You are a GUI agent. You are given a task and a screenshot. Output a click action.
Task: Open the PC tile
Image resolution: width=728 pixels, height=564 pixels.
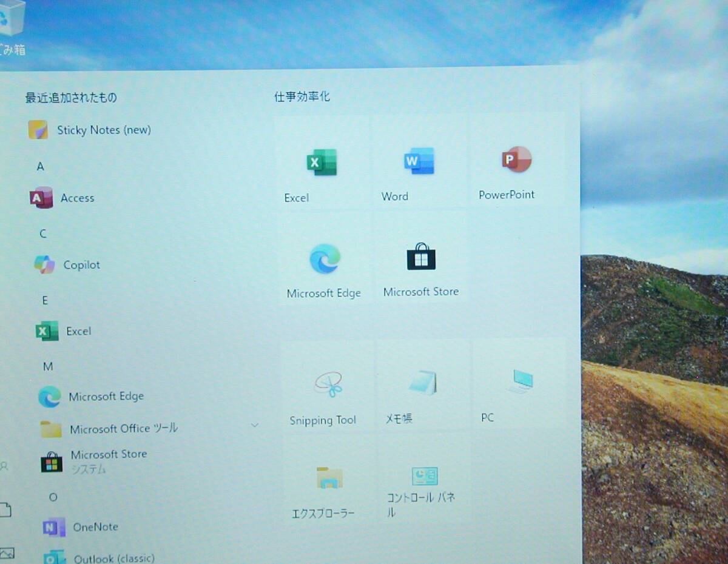tap(520, 383)
